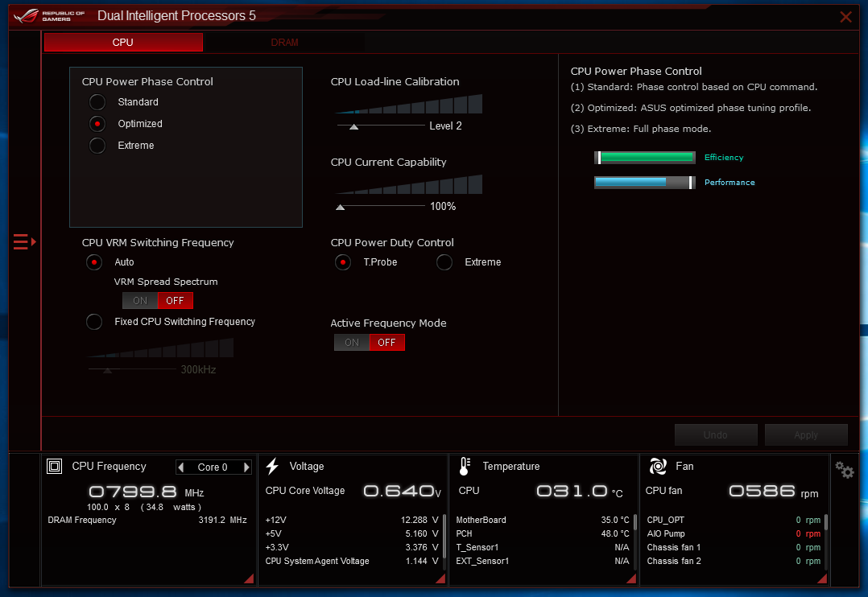The width and height of the screenshot is (868, 597).
Task: Click the Apply button
Action: [806, 435]
